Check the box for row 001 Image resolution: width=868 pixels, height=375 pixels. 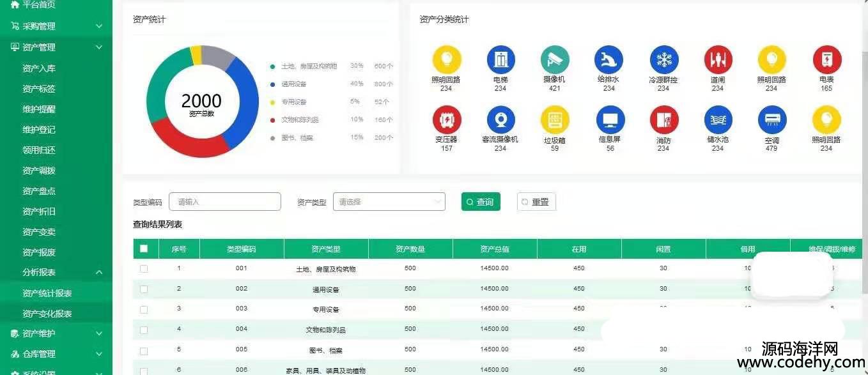pyautogui.click(x=144, y=269)
